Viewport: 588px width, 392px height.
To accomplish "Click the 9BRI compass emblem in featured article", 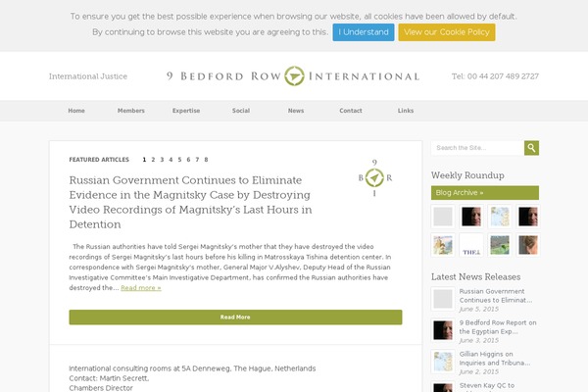I will (374, 177).
